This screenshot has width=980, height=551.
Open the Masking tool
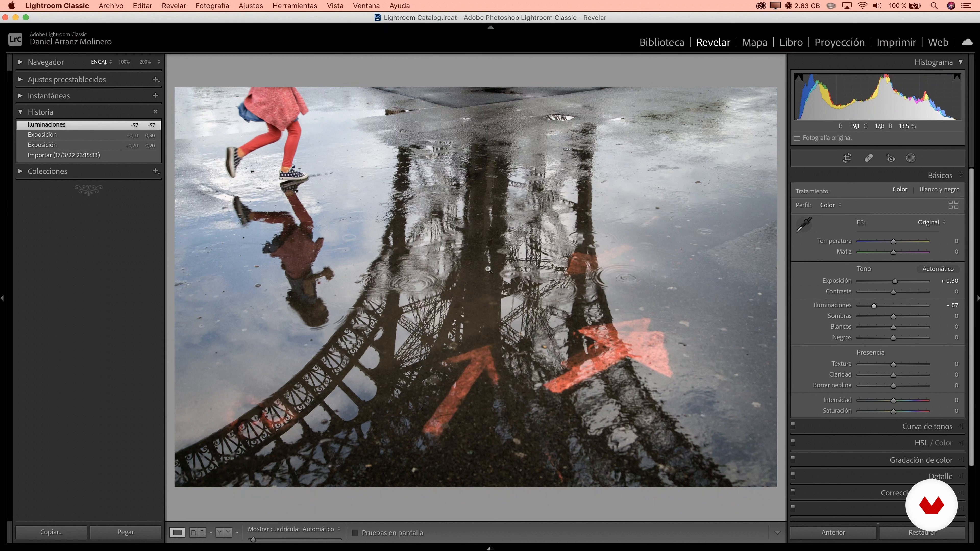[911, 158]
